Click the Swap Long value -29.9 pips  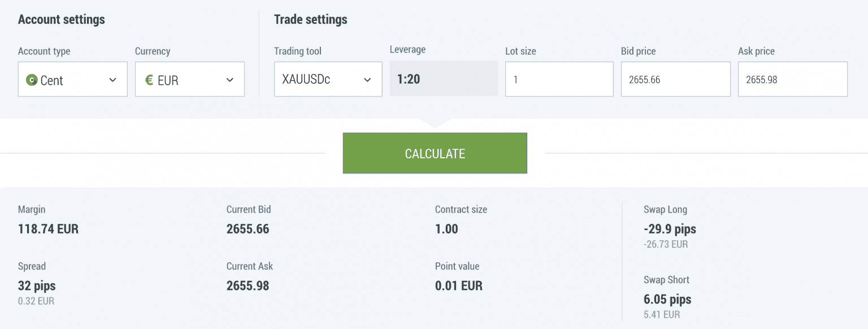[x=669, y=229]
